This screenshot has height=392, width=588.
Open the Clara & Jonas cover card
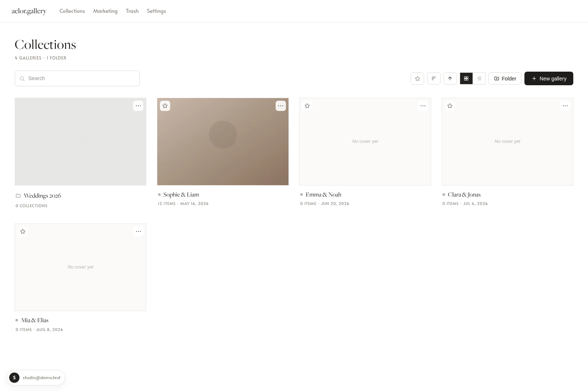[x=508, y=141]
